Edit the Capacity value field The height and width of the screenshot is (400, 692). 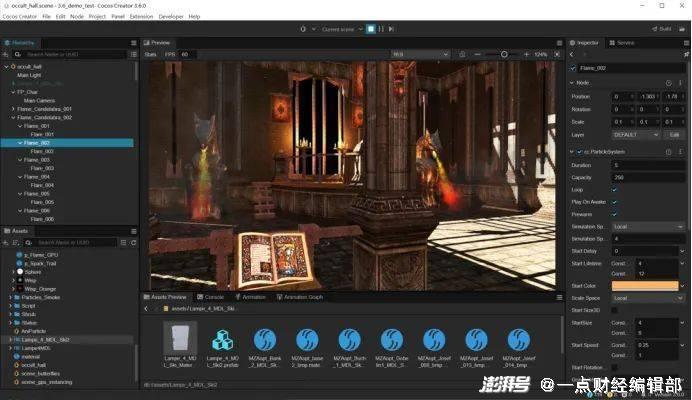pos(648,177)
